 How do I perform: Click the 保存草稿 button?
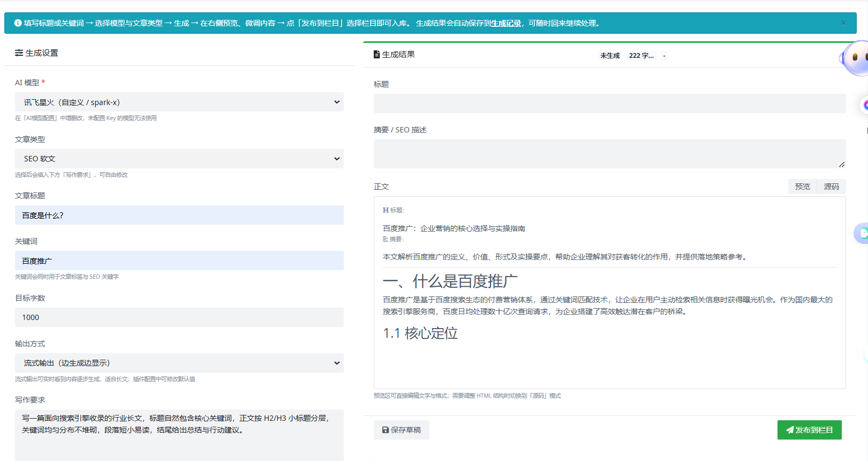[x=402, y=430]
